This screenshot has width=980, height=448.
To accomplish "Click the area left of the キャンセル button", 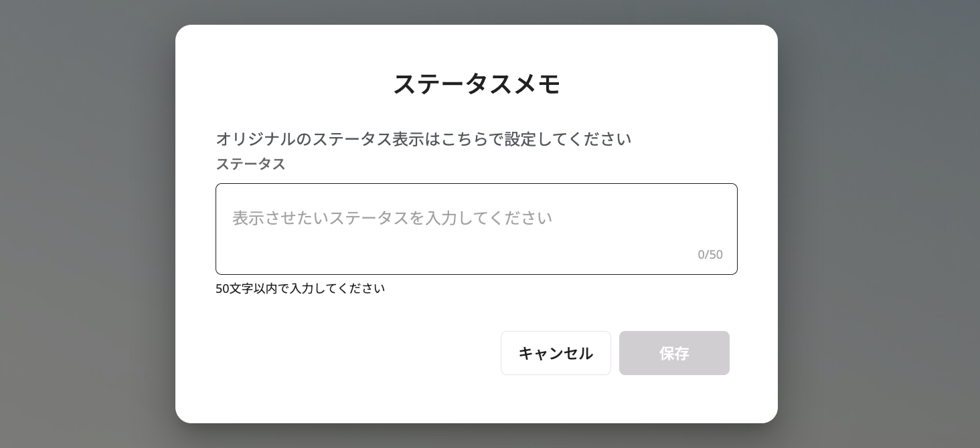I will (x=402, y=353).
